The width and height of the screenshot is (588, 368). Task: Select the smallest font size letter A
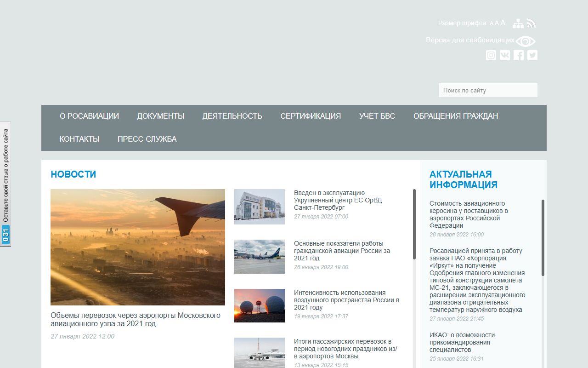(x=492, y=23)
